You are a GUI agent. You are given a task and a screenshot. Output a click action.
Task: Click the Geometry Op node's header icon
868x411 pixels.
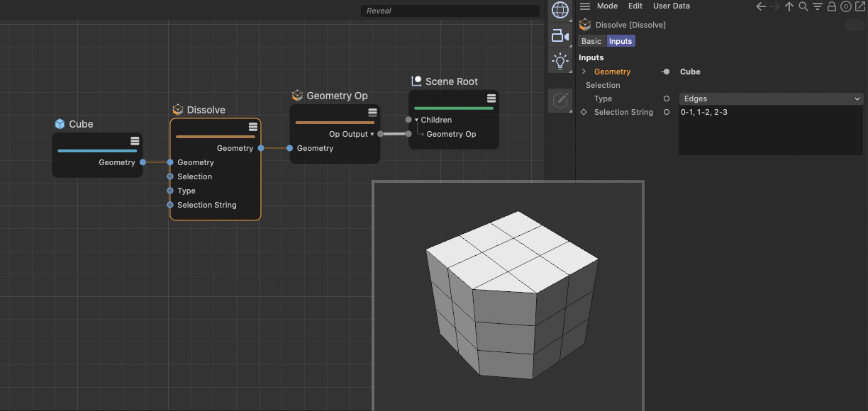pos(298,96)
